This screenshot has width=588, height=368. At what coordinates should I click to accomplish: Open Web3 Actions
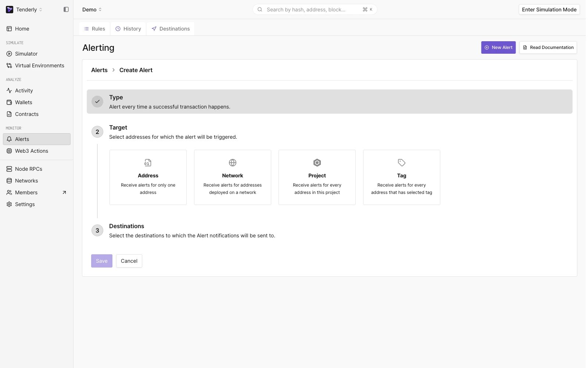point(37,151)
